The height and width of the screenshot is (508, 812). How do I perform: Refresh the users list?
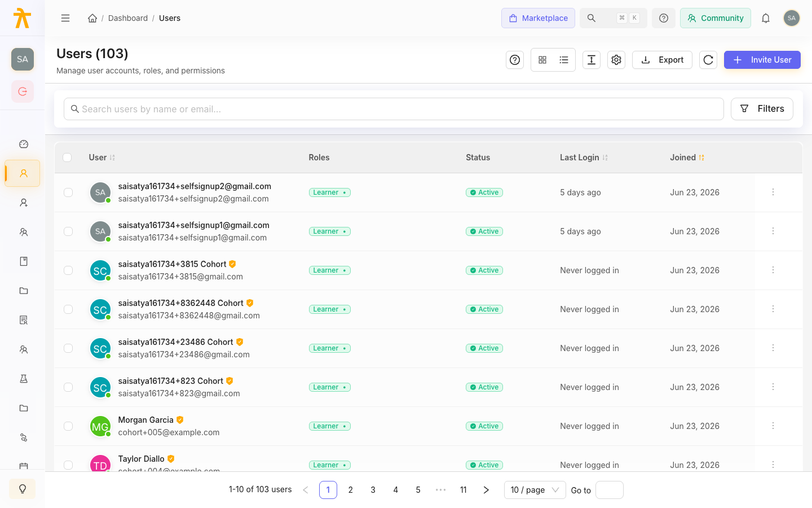click(708, 60)
